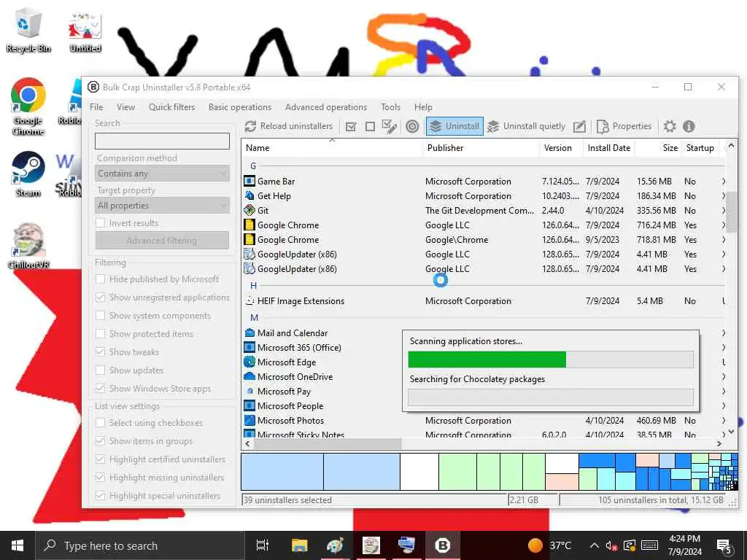747x560 pixels.
Task: Click the Uninstall quietly toolbar icon
Action: (x=493, y=126)
